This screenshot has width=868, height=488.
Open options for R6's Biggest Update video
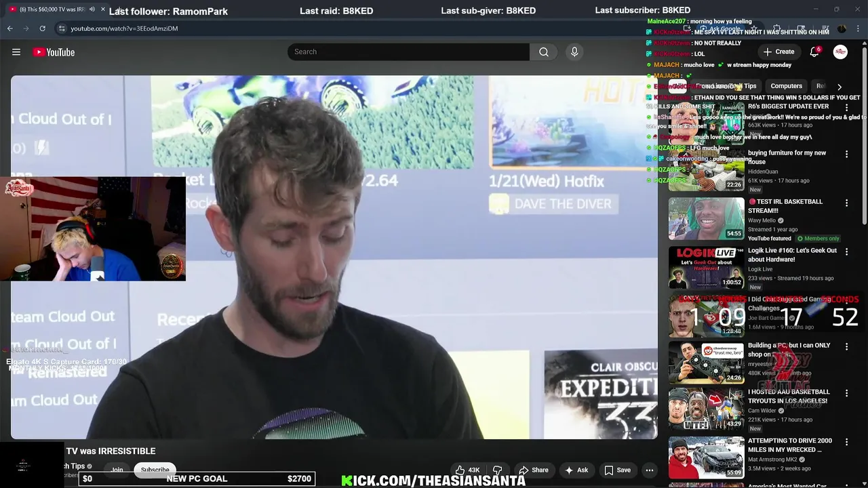(x=846, y=107)
